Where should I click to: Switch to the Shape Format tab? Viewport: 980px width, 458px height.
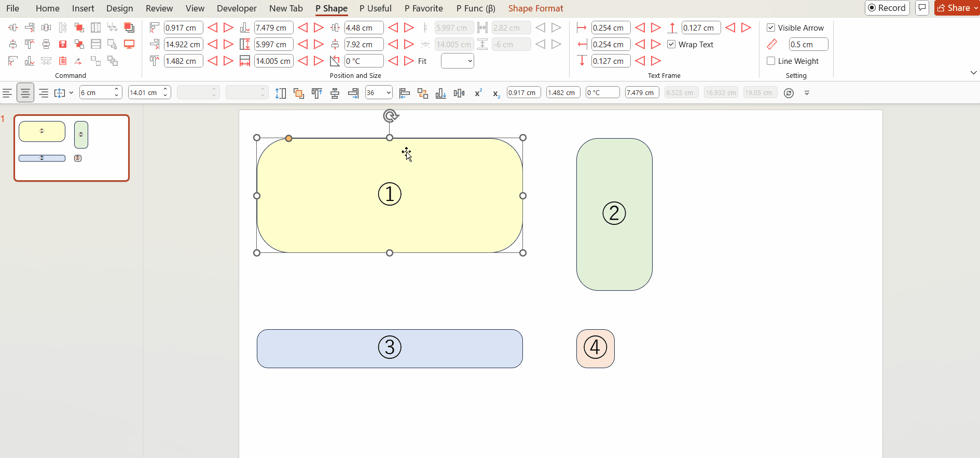pyautogui.click(x=535, y=8)
